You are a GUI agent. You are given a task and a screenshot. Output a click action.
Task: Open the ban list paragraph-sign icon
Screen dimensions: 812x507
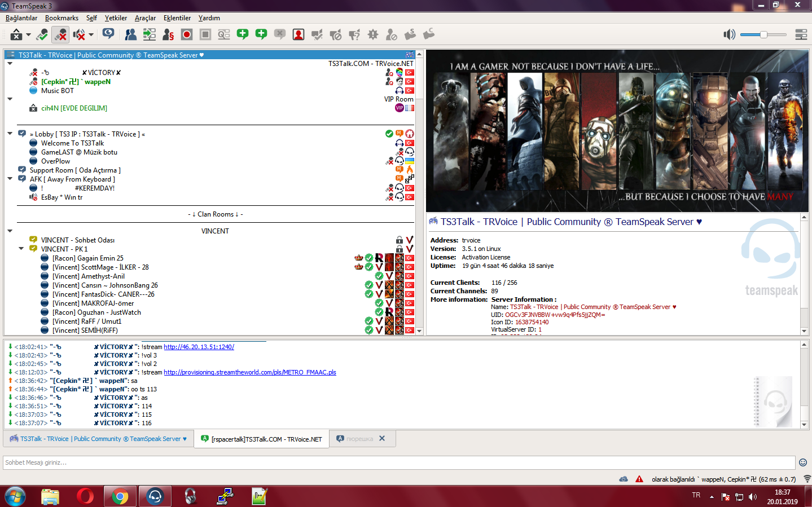click(168, 35)
